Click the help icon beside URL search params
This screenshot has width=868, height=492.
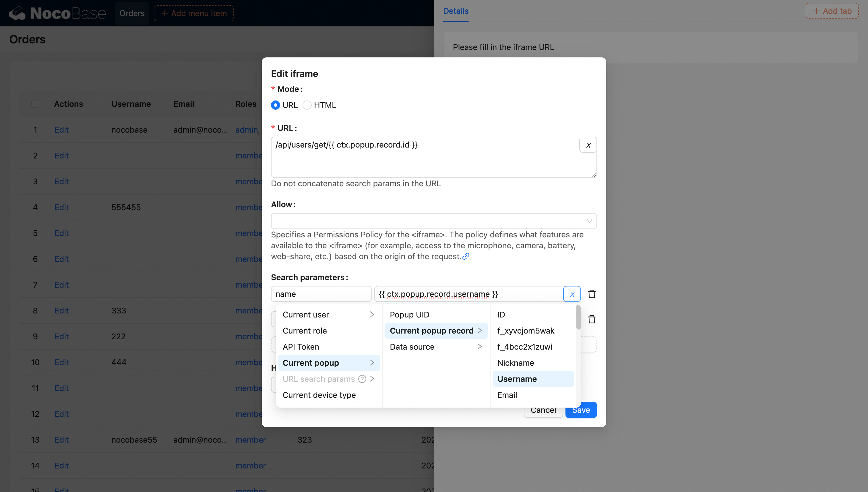[362, 379]
